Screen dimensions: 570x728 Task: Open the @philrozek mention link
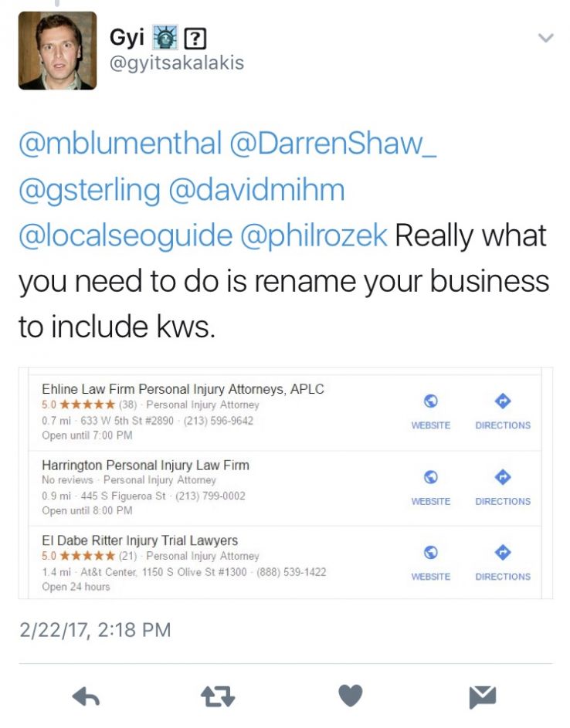click(x=314, y=235)
